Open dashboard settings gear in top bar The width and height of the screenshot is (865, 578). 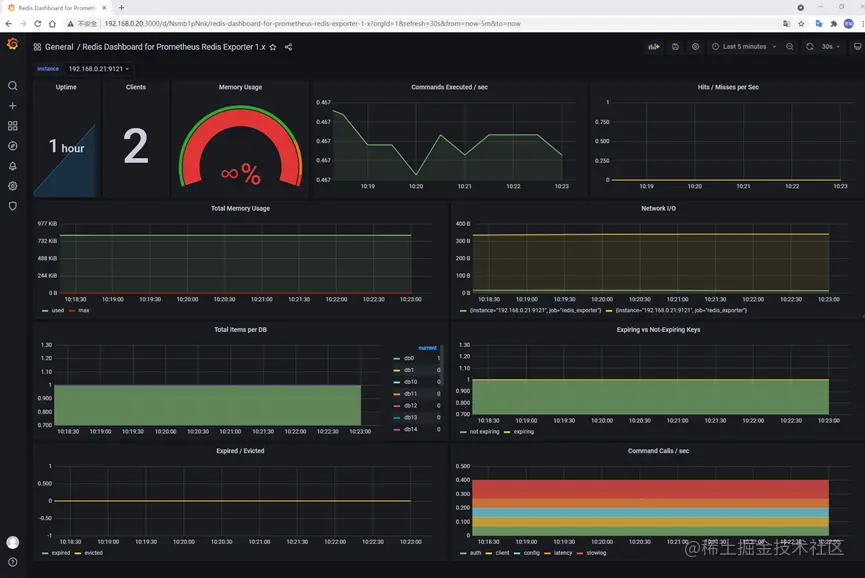click(696, 47)
